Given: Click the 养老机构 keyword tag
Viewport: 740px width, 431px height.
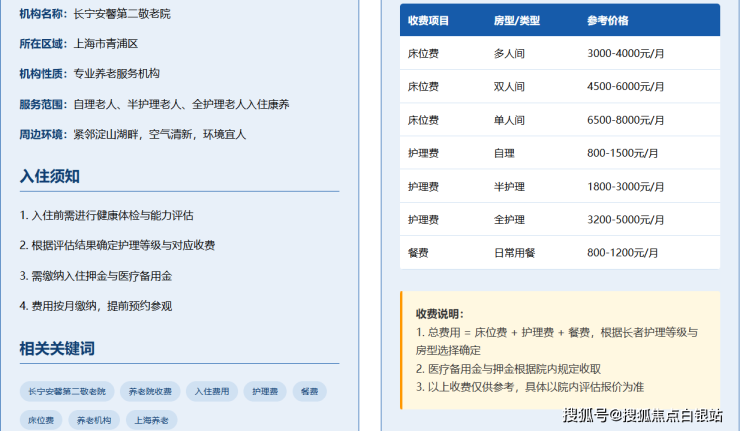Looking at the screenshot, I should click(x=94, y=420).
